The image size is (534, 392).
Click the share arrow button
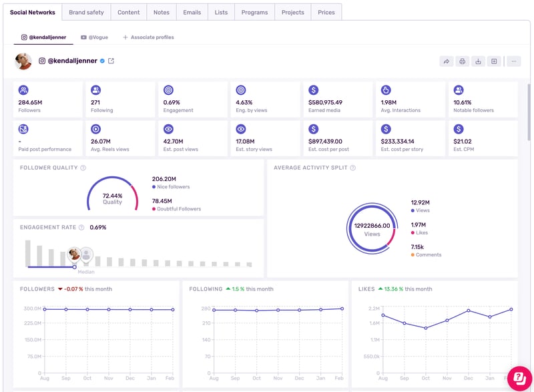coord(446,61)
